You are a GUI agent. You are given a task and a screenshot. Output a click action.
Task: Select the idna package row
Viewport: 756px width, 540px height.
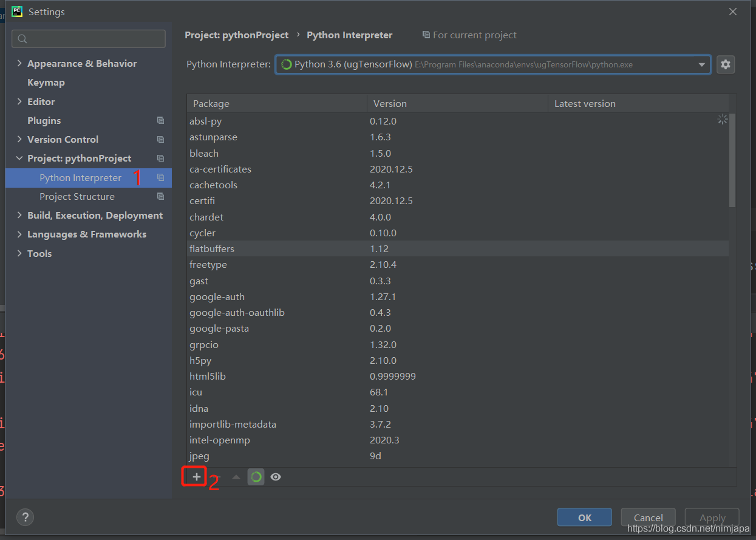click(458, 408)
